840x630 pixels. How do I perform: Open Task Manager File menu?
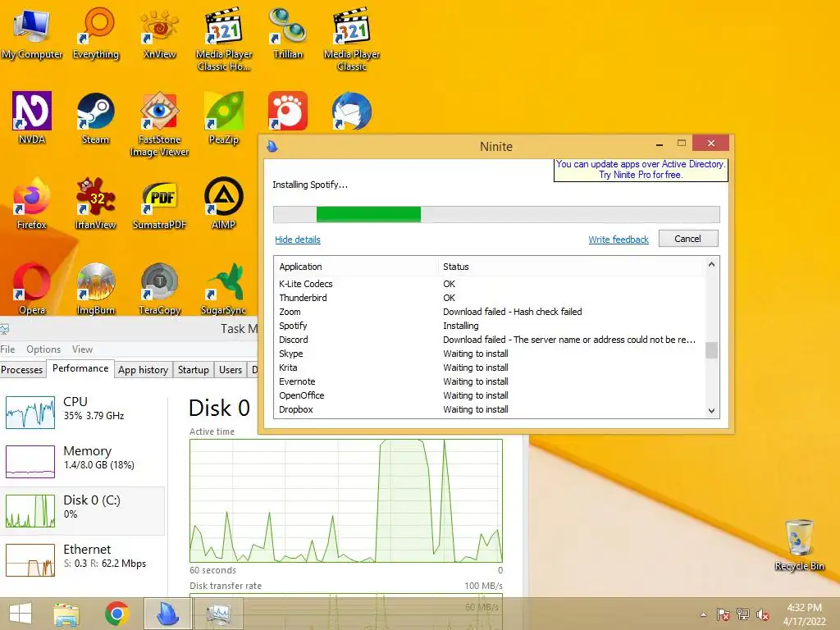[7, 349]
